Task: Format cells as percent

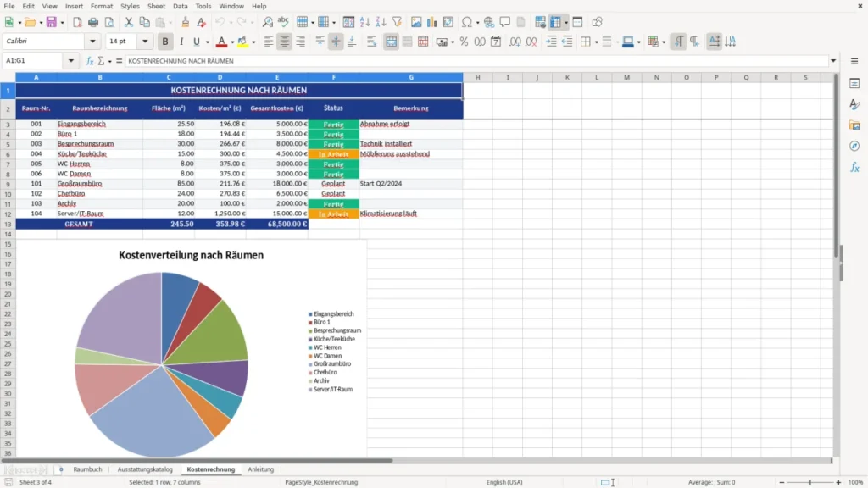Action: click(x=464, y=42)
